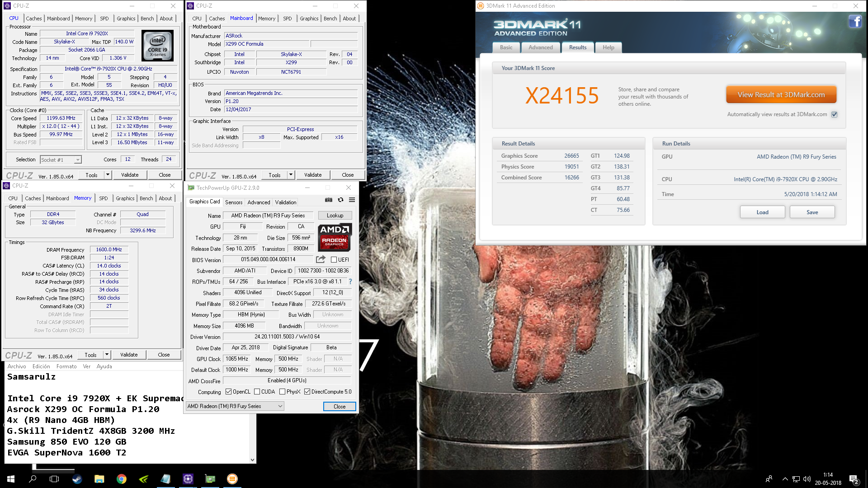Click the Lookup button in GPU-Z
The image size is (868, 488).
(x=335, y=216)
